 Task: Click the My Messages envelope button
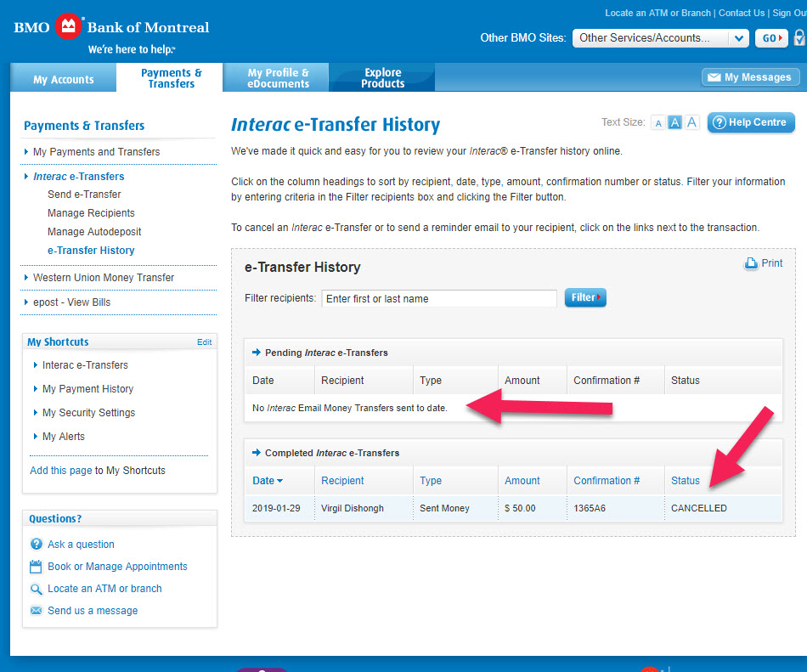click(750, 77)
